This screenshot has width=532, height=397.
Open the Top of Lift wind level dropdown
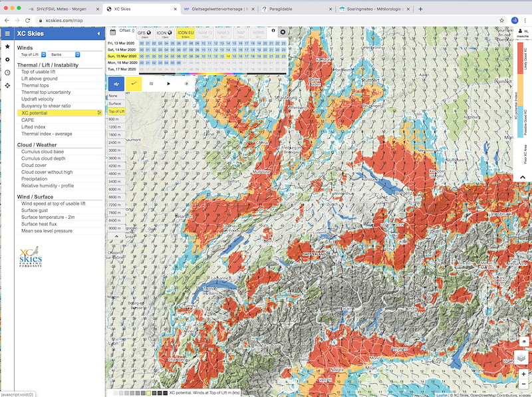(x=33, y=55)
